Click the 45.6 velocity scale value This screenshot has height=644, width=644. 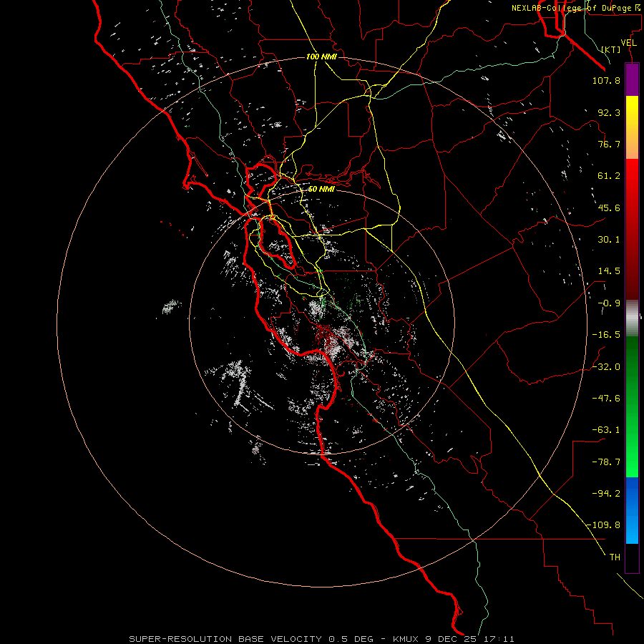609,208
